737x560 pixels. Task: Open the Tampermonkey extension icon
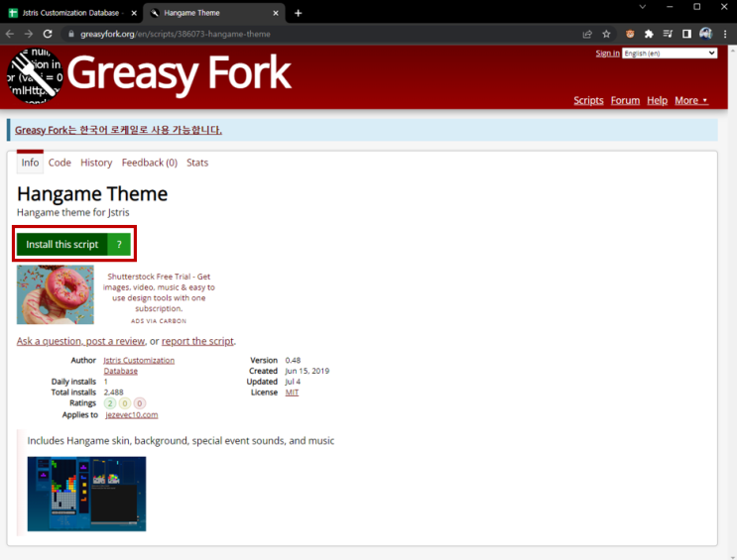point(630,34)
